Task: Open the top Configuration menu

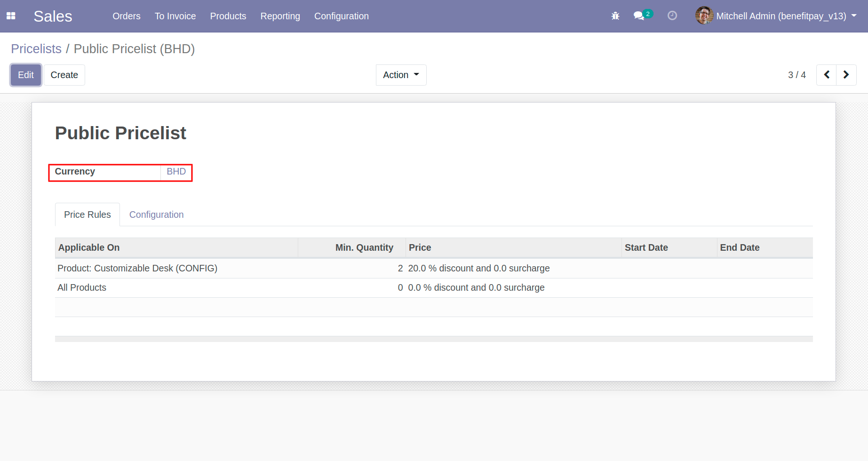Action: [342, 16]
